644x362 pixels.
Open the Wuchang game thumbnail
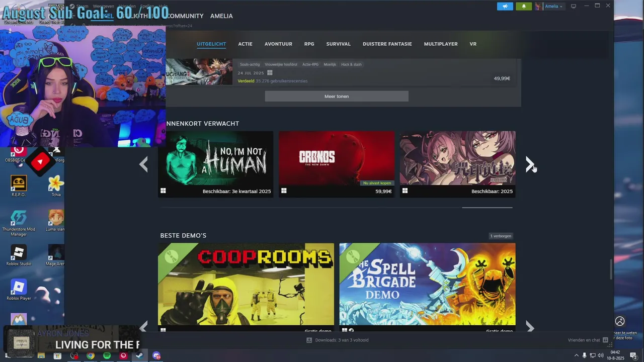pyautogui.click(x=199, y=72)
